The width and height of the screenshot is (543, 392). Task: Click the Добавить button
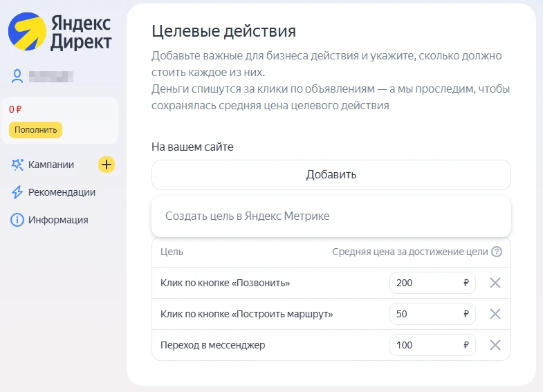tap(331, 175)
